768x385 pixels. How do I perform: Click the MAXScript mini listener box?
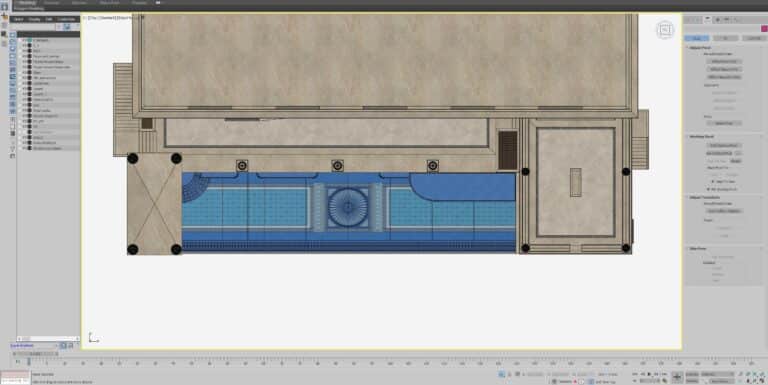point(15,377)
